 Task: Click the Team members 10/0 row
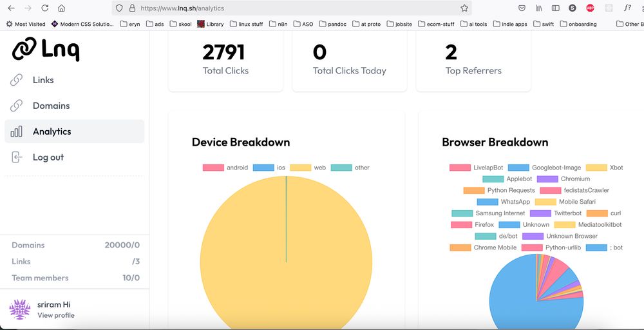[x=75, y=278]
